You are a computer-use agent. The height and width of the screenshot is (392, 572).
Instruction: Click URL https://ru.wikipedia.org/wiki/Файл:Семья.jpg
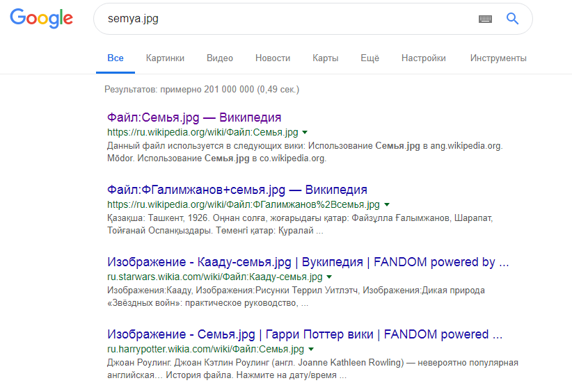click(x=202, y=132)
